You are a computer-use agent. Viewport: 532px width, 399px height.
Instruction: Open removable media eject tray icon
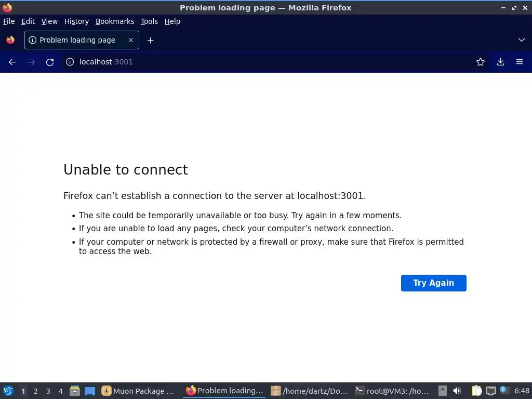443,391
